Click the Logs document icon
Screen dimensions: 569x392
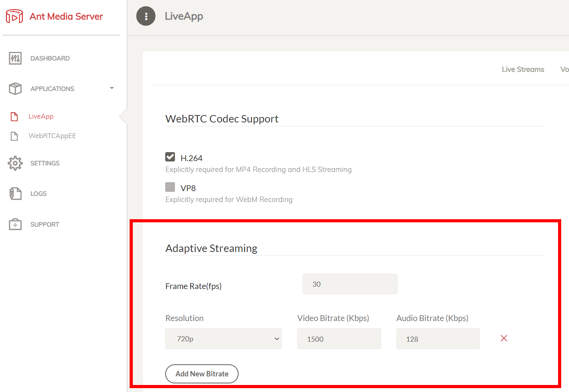point(15,193)
